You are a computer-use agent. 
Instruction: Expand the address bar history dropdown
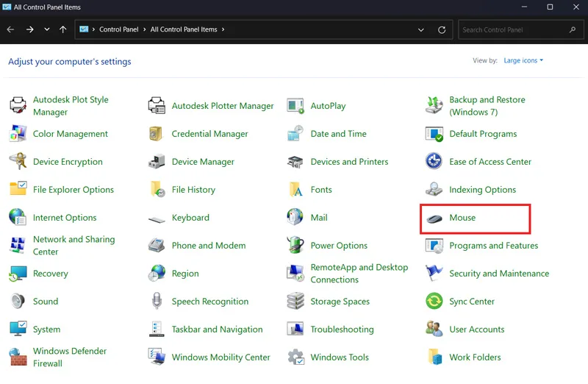(x=420, y=29)
